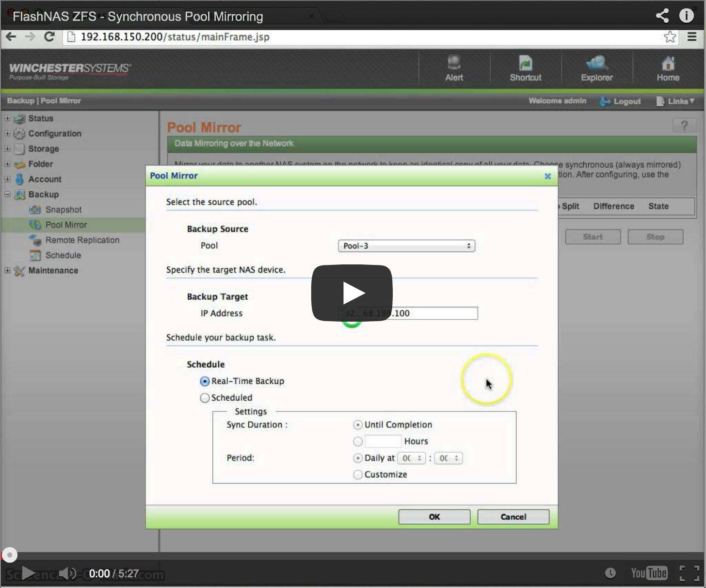This screenshot has width=706, height=588.
Task: Click the video share icon
Action: tap(662, 16)
